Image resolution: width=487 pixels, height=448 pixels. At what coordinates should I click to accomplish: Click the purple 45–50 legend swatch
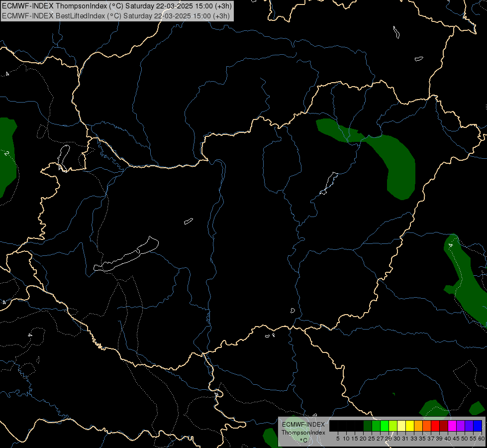(x=461, y=426)
